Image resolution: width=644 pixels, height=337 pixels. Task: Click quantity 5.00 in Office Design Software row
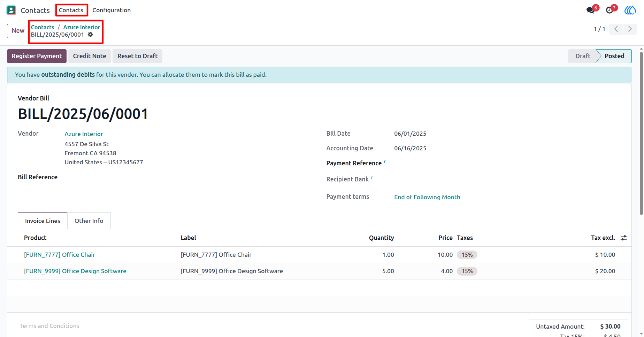click(x=388, y=271)
